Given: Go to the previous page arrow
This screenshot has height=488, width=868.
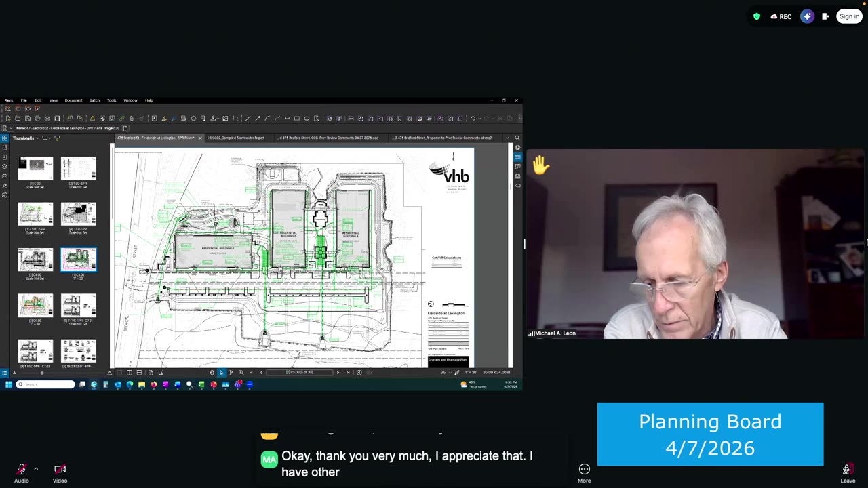Looking at the screenshot, I should tap(261, 373).
